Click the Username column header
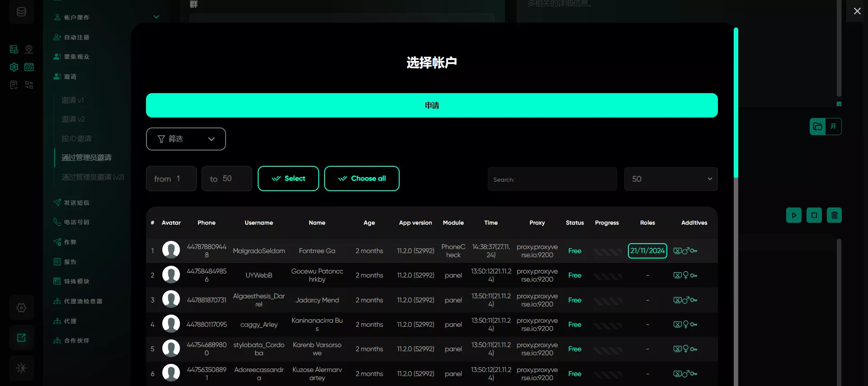Screen dimensions: 868x386 click(259, 223)
